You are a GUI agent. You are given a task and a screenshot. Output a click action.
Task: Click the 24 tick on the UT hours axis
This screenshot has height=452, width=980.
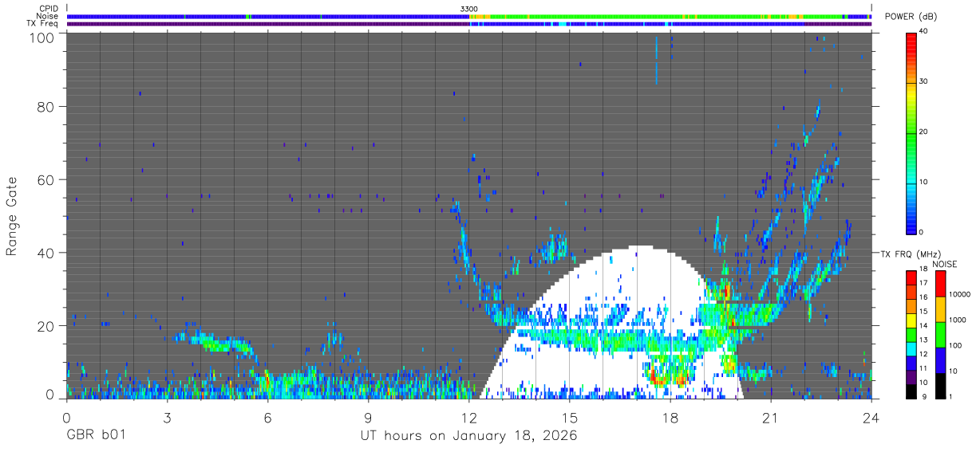point(871,418)
